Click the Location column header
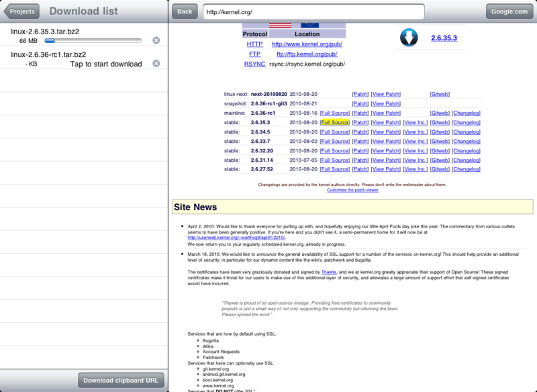The image size is (537, 392). point(307,34)
